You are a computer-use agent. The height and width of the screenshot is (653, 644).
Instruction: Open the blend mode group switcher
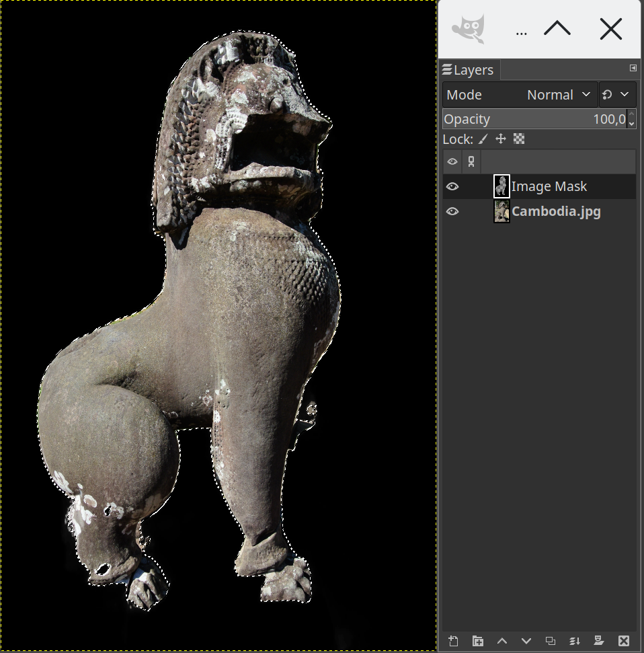tap(616, 95)
